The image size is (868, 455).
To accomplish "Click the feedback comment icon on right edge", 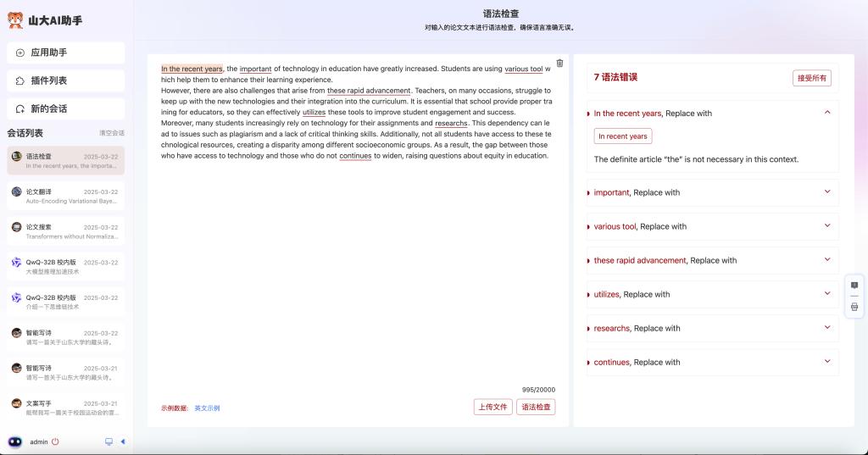I will click(854, 286).
